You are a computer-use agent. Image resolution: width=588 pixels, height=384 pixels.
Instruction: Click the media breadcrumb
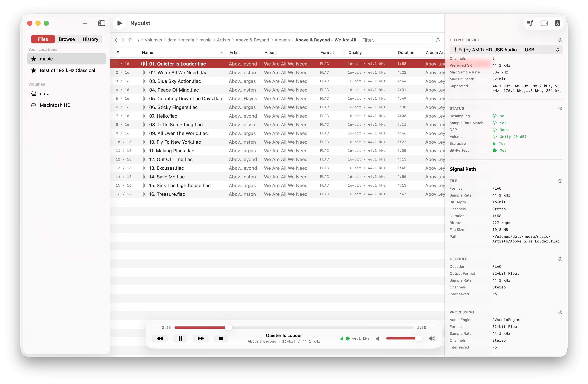(188, 40)
